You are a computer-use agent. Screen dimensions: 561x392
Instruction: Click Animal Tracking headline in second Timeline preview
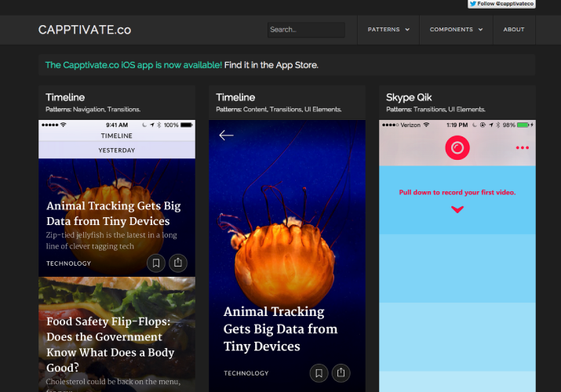(281, 328)
